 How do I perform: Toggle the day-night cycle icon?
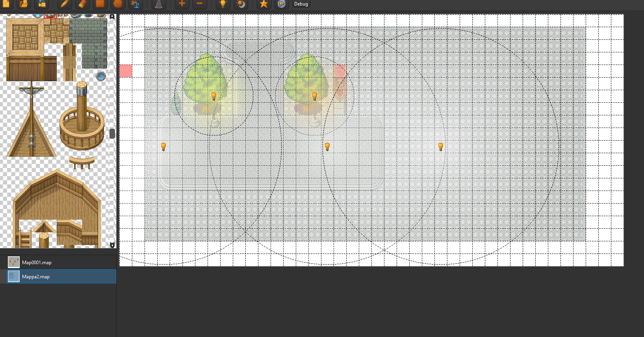point(241,4)
